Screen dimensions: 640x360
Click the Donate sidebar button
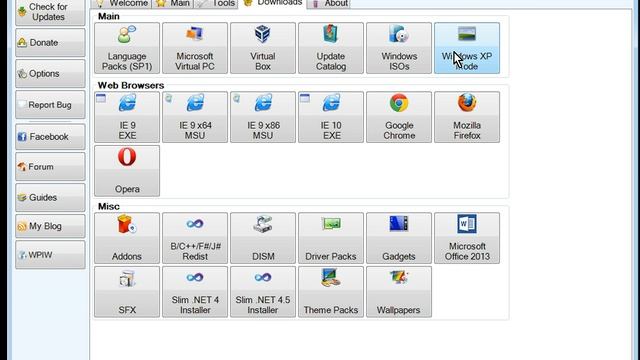[50, 42]
